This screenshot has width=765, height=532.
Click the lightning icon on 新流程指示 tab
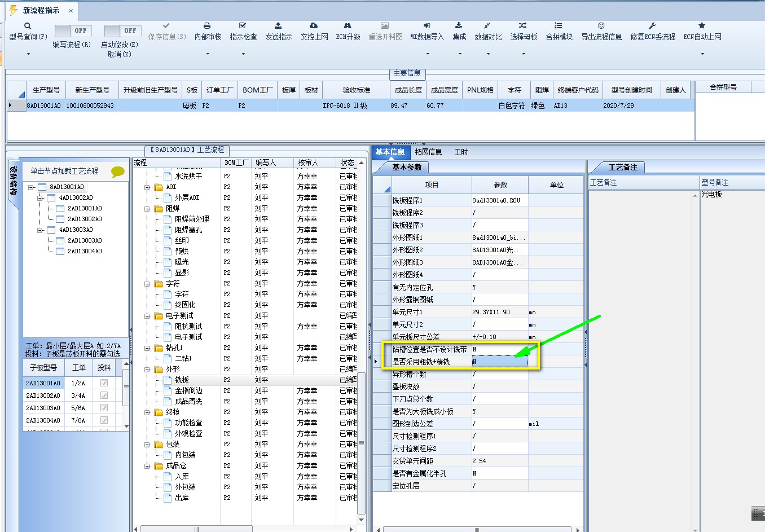tap(13, 10)
